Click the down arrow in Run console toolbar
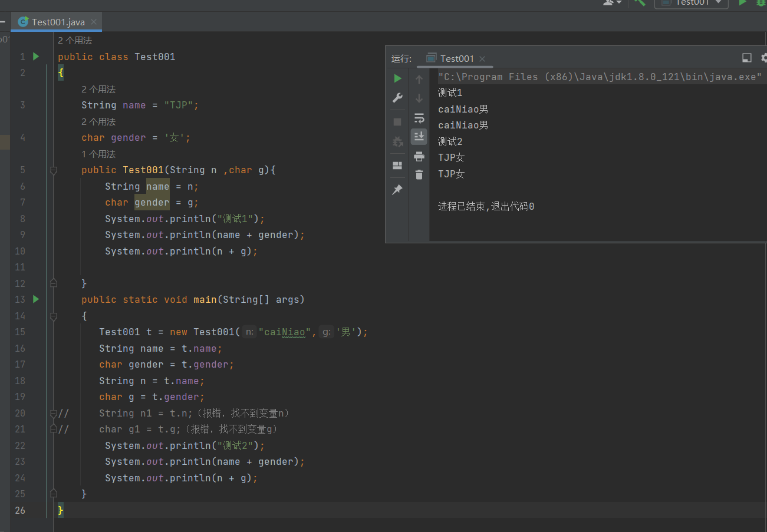The width and height of the screenshot is (767, 532). (419, 98)
